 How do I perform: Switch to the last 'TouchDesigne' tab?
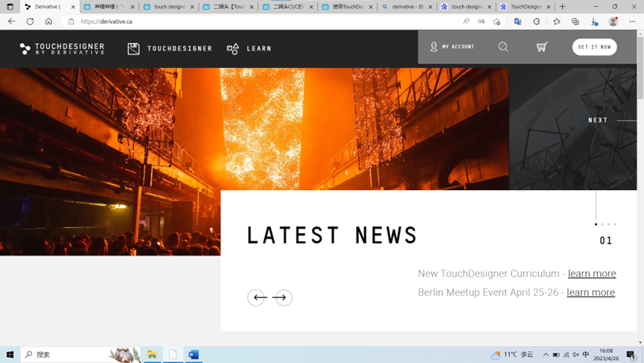pyautogui.click(x=526, y=7)
